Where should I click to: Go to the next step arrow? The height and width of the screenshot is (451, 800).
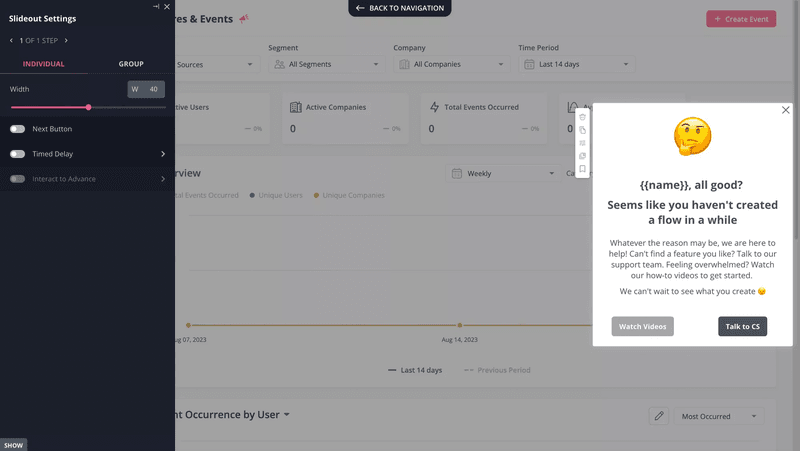[x=66, y=40]
